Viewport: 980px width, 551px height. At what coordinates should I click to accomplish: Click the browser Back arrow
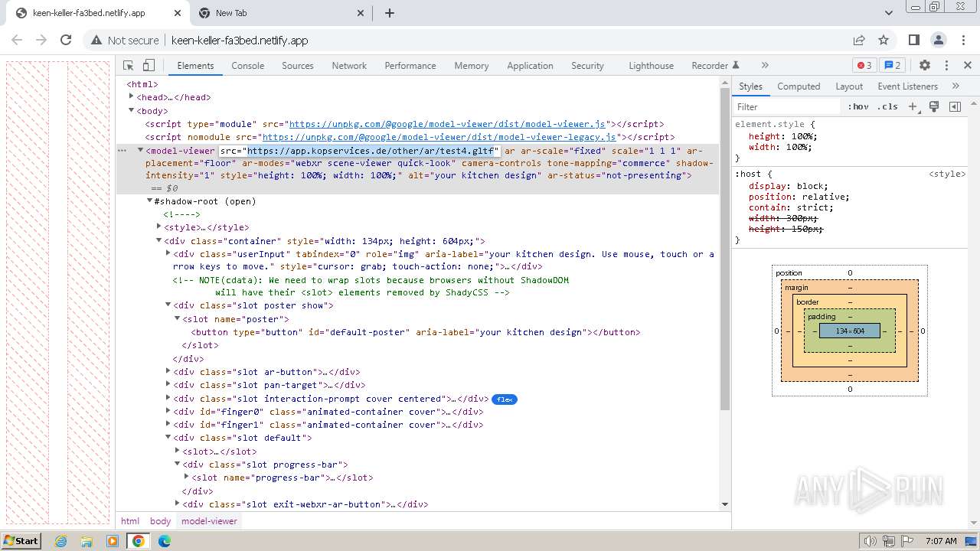17,40
